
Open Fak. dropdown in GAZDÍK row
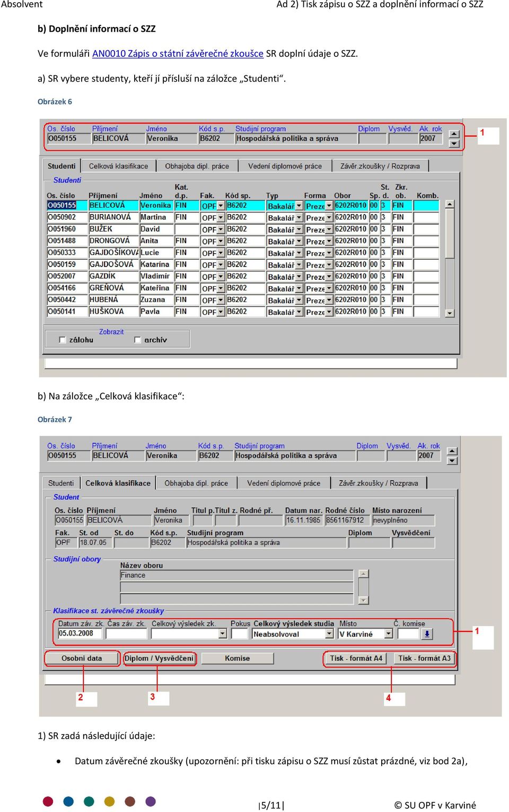221,277
